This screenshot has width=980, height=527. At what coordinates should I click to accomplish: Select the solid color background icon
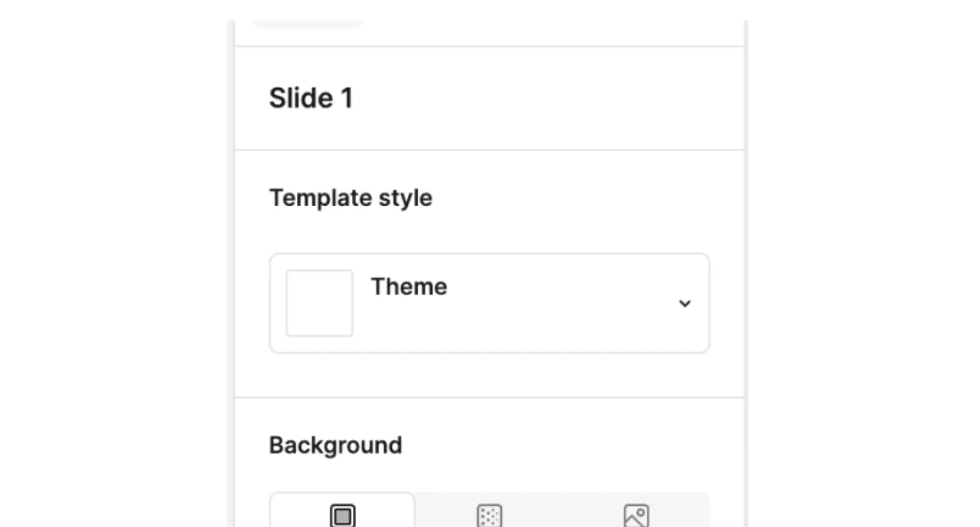342,516
